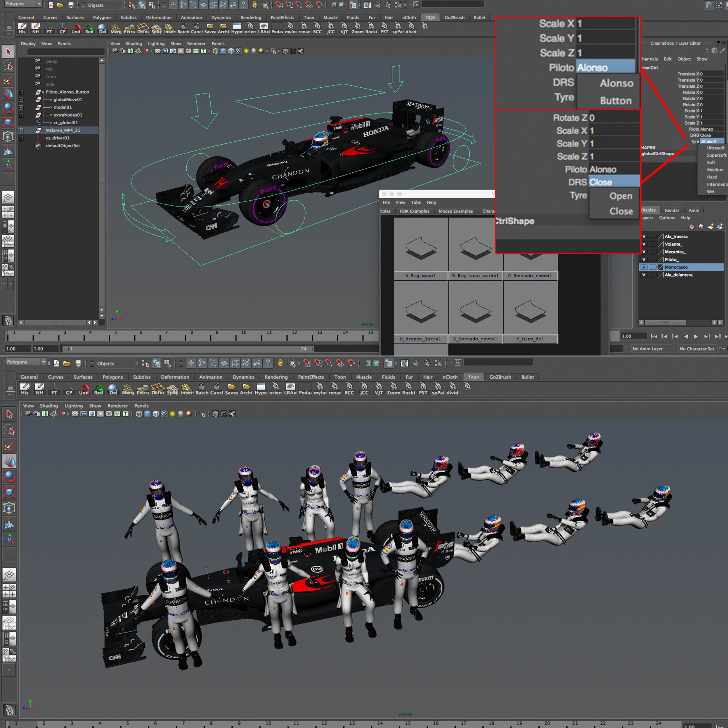Image resolution: width=728 pixels, height=728 pixels.
Task: Open Yago shelf tab in upper Maya window
Action: pyautogui.click(x=430, y=17)
